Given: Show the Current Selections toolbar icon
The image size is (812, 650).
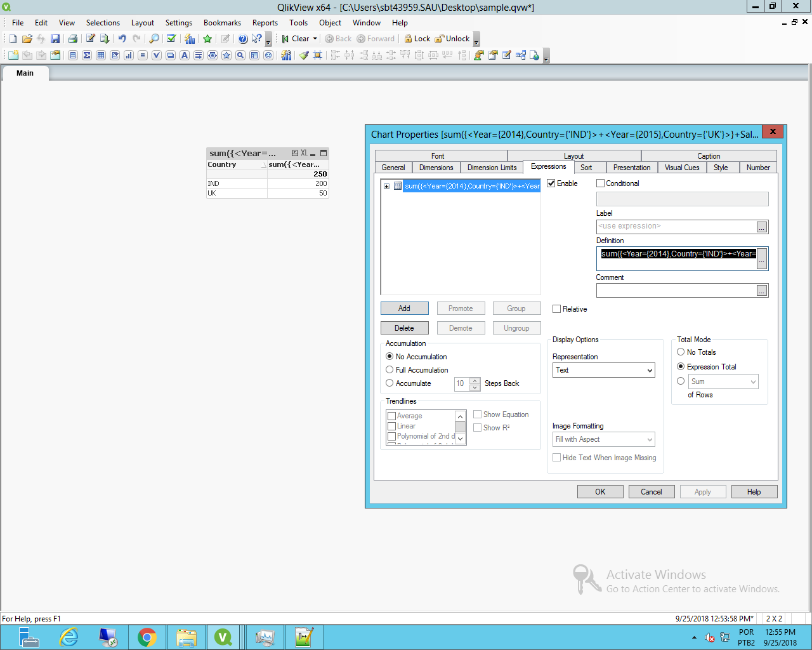Looking at the screenshot, I should [171, 39].
